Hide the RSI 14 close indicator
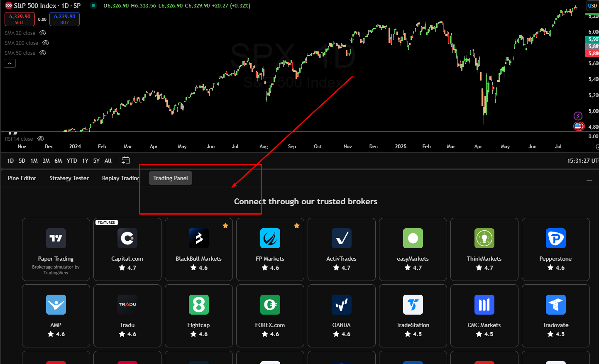 pyautogui.click(x=40, y=138)
